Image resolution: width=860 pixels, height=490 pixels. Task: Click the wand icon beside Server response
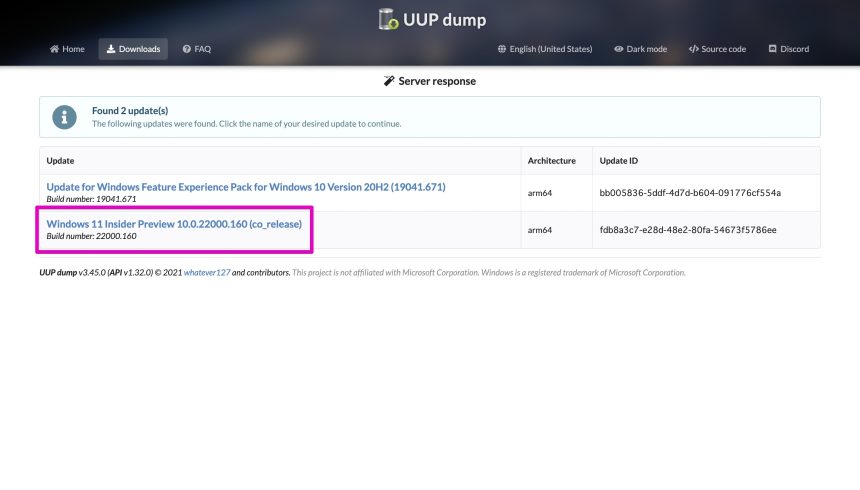389,81
